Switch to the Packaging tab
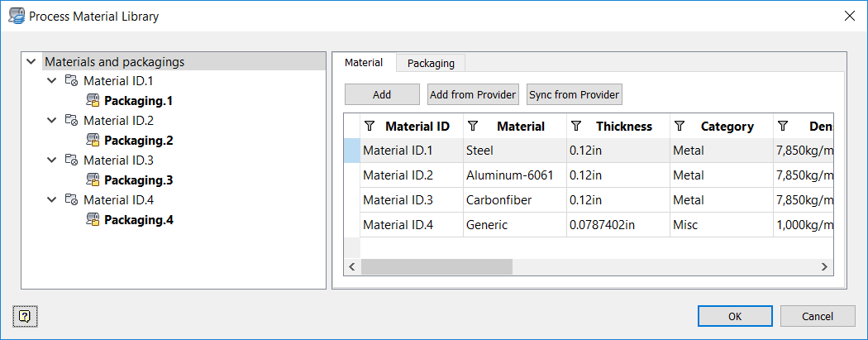This screenshot has width=868, height=340. point(431,63)
